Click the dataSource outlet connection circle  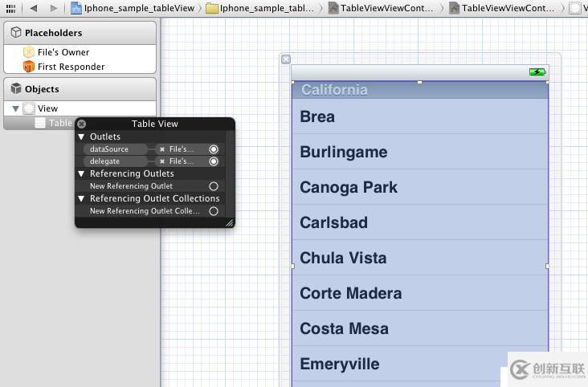pyautogui.click(x=214, y=149)
